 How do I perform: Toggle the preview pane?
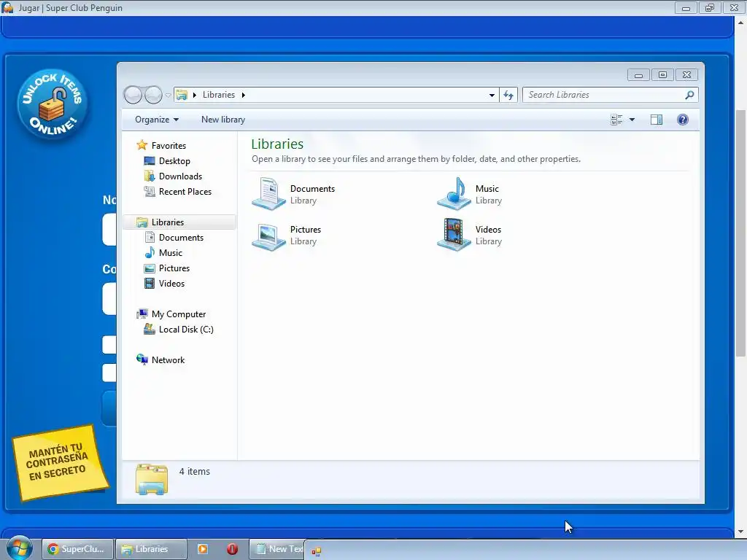657,120
